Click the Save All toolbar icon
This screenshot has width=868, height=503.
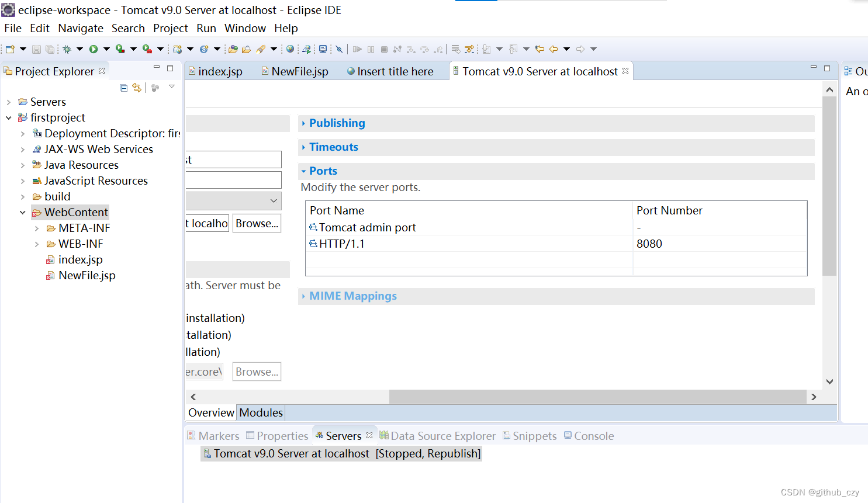(x=49, y=48)
